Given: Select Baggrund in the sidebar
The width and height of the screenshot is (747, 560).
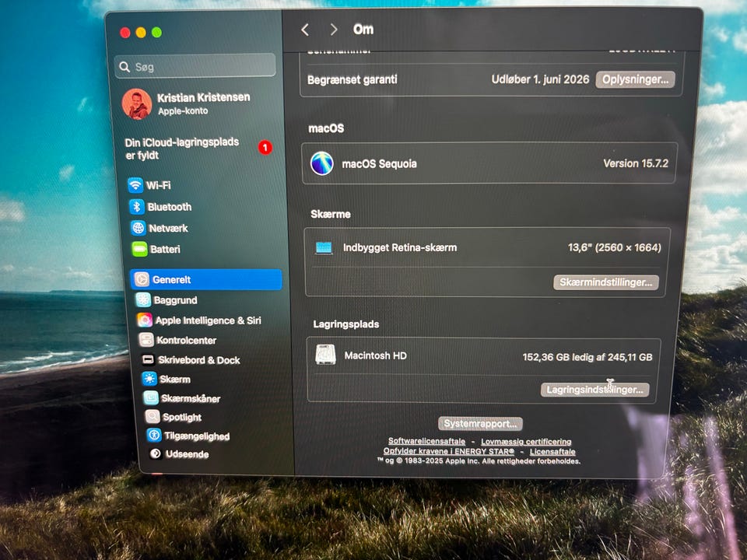Looking at the screenshot, I should pos(209,300).
